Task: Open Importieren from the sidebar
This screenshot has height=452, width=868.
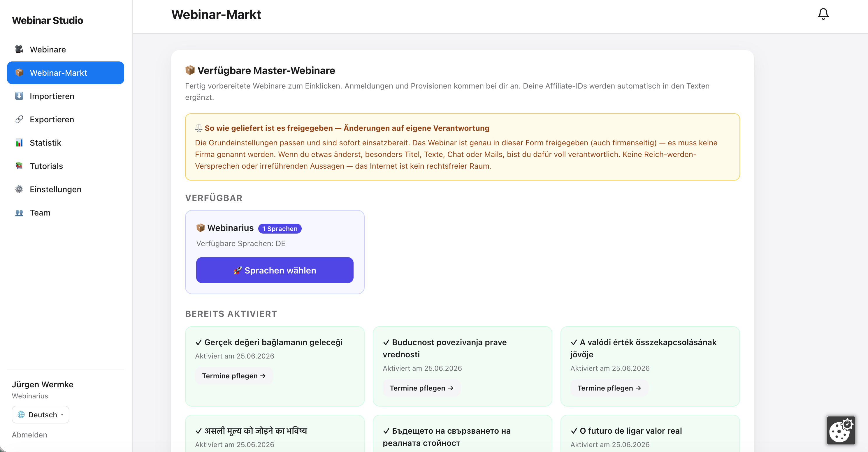Action: coord(65,96)
